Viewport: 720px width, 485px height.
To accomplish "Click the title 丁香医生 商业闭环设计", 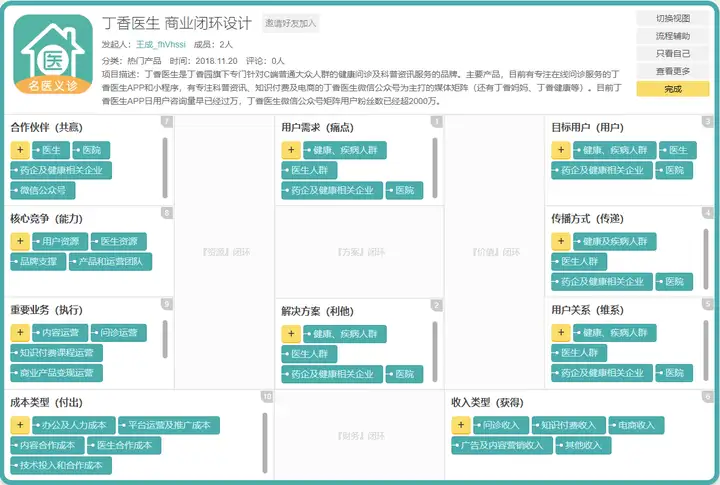I will click(177, 23).
